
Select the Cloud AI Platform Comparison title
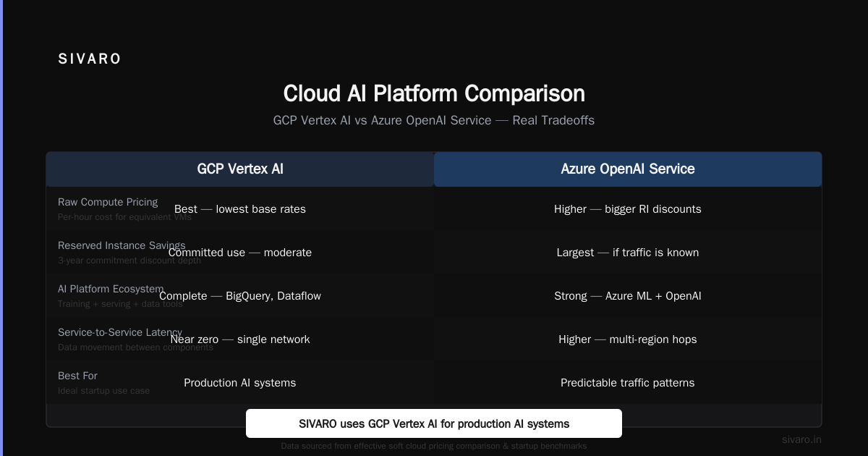pyautogui.click(x=434, y=93)
